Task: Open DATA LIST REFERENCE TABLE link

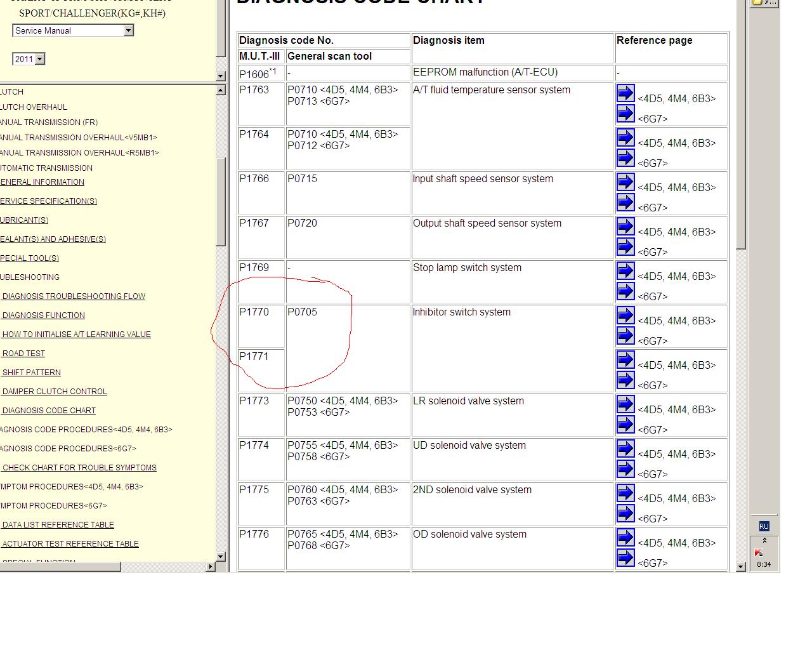Action: [57, 525]
